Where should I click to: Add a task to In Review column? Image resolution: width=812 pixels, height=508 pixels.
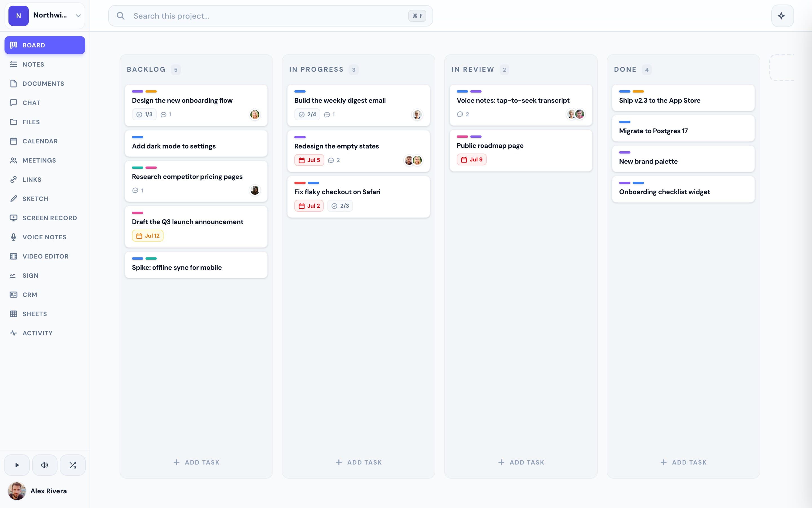(521, 462)
